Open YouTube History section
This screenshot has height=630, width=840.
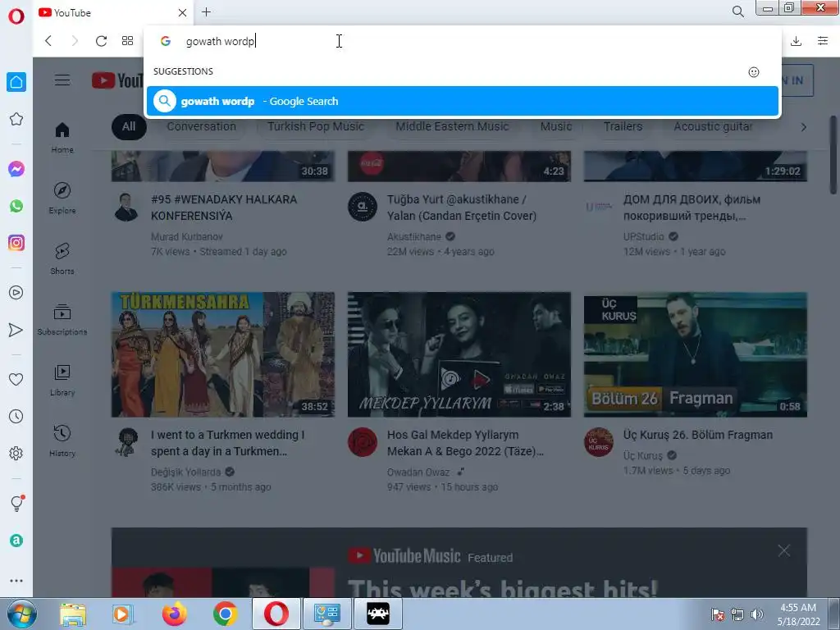click(62, 441)
